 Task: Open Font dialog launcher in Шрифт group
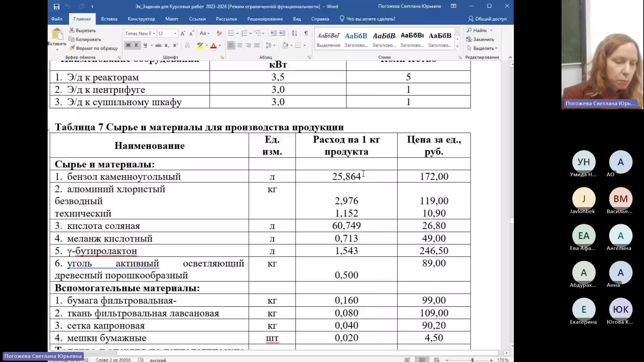tap(222, 58)
